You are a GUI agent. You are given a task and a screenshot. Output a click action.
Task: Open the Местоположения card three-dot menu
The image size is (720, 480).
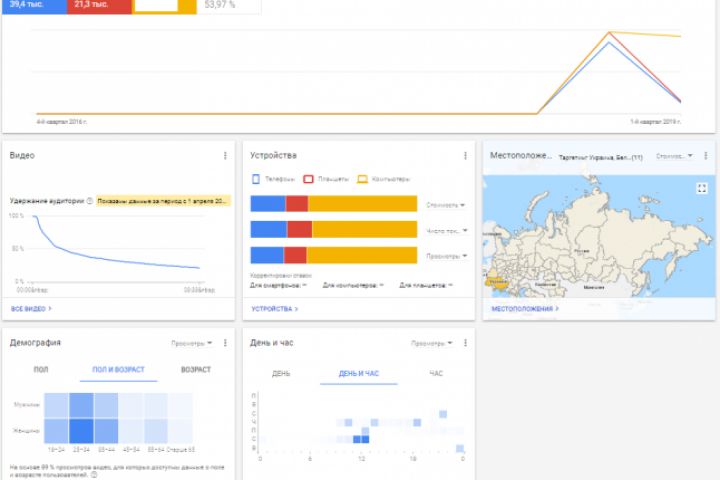click(x=706, y=156)
